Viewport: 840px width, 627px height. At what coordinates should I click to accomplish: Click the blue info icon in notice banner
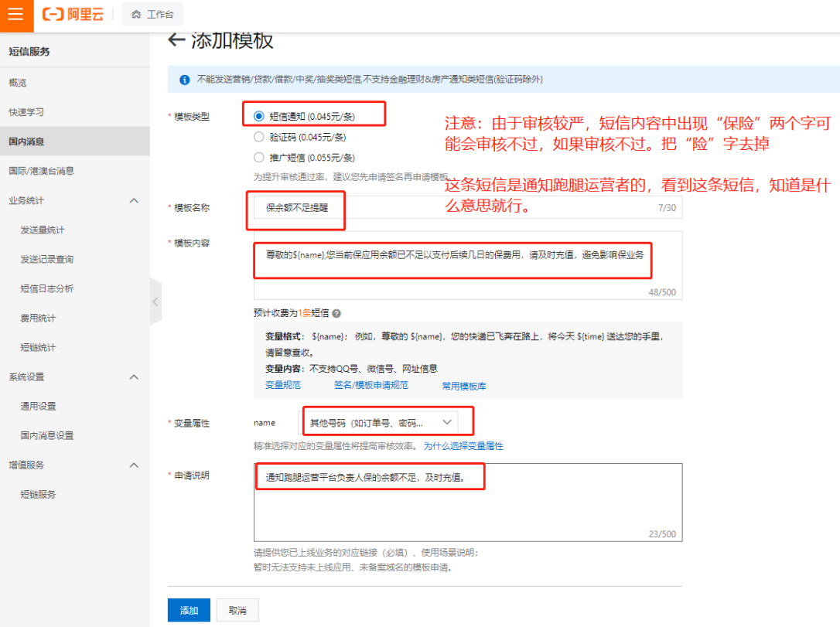[185, 80]
